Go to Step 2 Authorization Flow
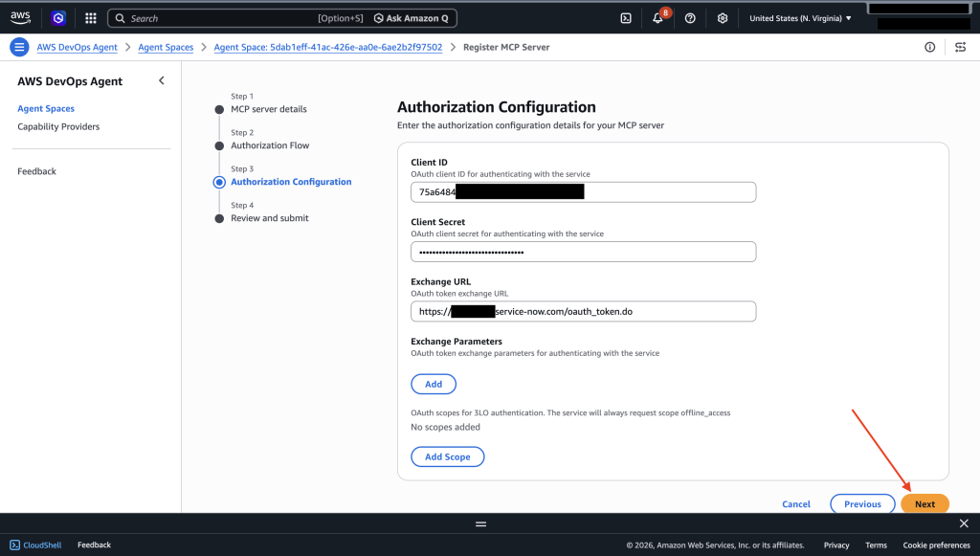This screenshot has width=980, height=556. [x=270, y=145]
